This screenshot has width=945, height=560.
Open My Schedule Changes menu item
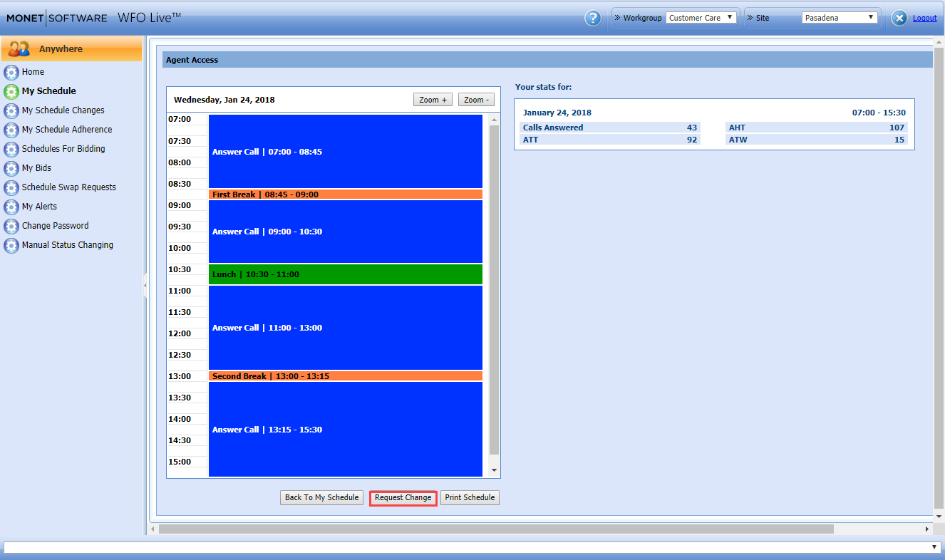(63, 110)
